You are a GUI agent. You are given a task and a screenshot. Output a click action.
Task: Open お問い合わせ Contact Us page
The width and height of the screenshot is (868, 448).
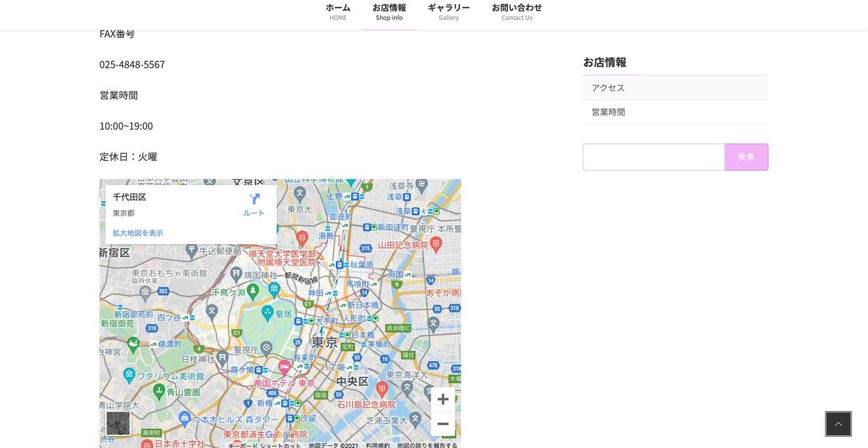(517, 12)
